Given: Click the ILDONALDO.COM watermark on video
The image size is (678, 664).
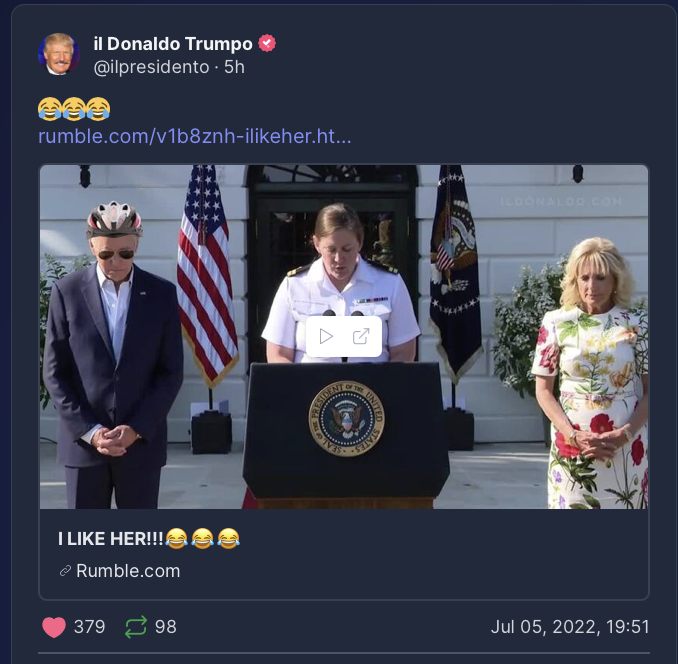Looking at the screenshot, I should point(561,201).
